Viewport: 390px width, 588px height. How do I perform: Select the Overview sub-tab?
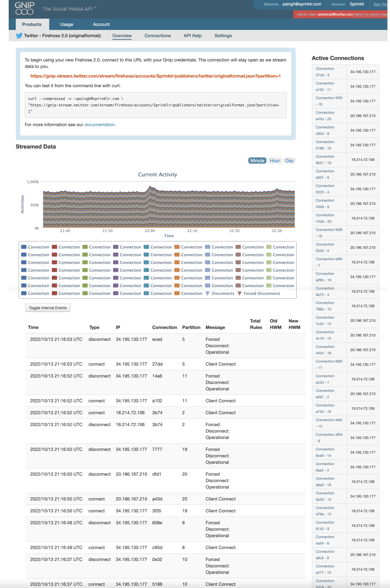click(122, 36)
